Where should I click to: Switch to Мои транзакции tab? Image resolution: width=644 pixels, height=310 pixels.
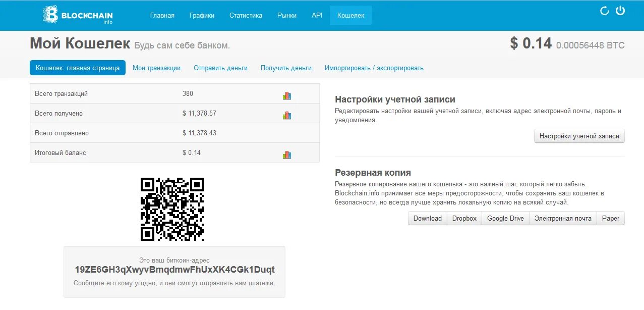(156, 68)
